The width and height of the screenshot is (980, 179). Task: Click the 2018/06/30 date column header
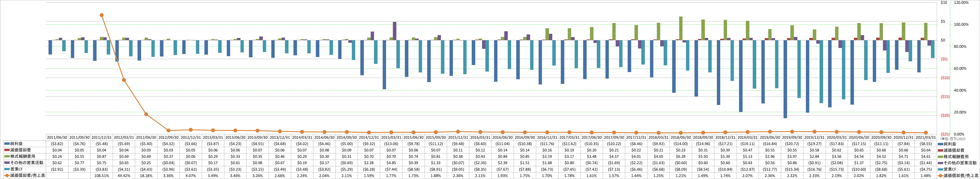pos(681,137)
